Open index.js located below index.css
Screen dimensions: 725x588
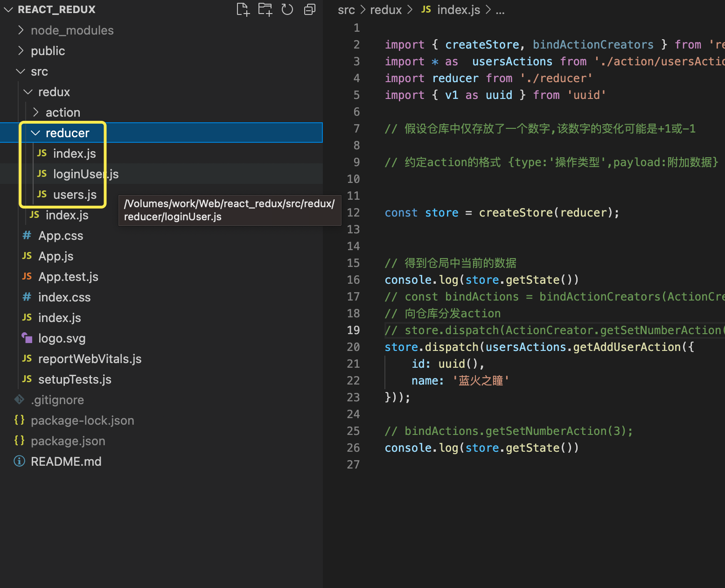point(161,318)
